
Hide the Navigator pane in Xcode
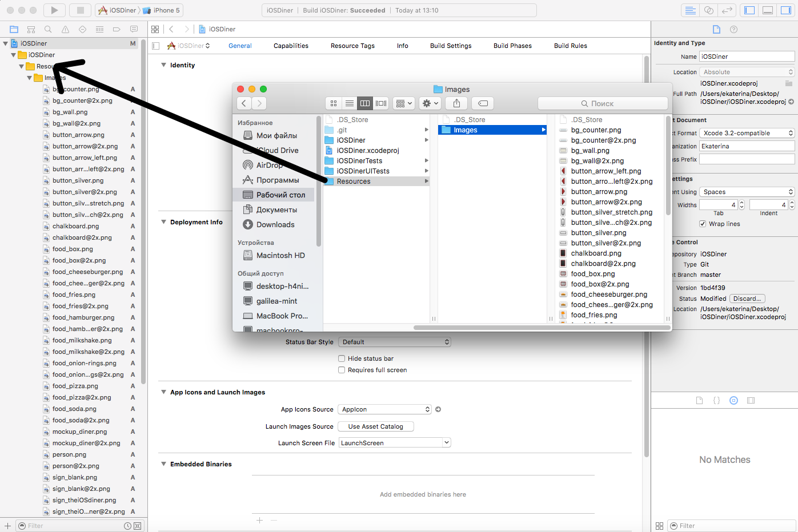(749, 10)
